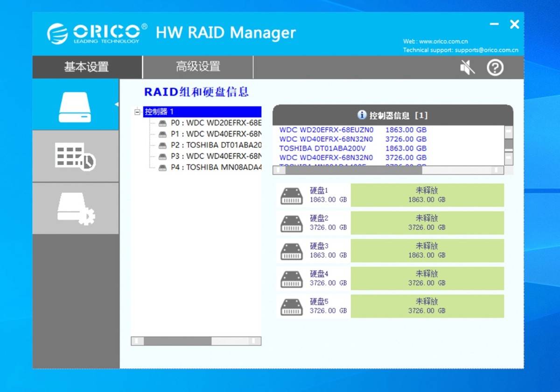
Task: Select the P1 : WDC WD40EFRX tree row
Action: pyautogui.click(x=216, y=134)
